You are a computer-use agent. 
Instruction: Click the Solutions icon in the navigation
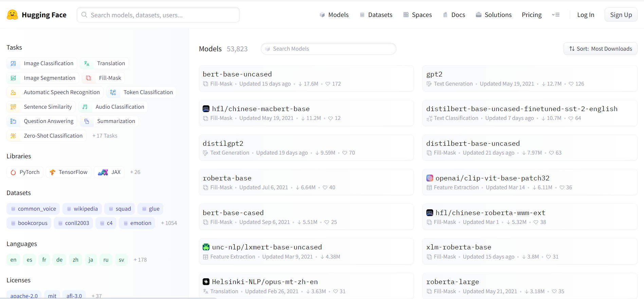click(479, 15)
